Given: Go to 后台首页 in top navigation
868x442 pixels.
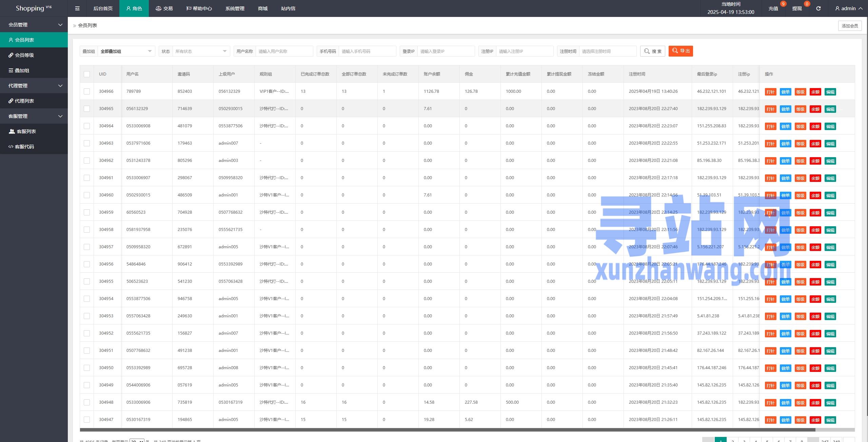Looking at the screenshot, I should point(103,8).
